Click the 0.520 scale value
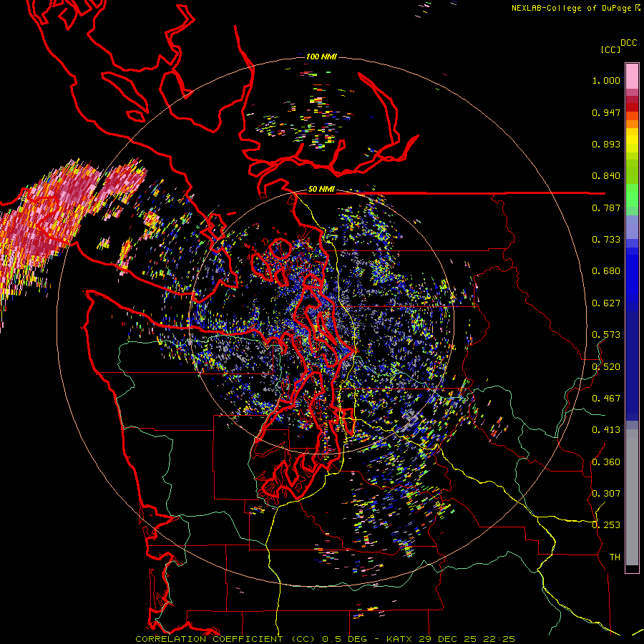Viewport: 644px width, 644px height. tap(606, 367)
